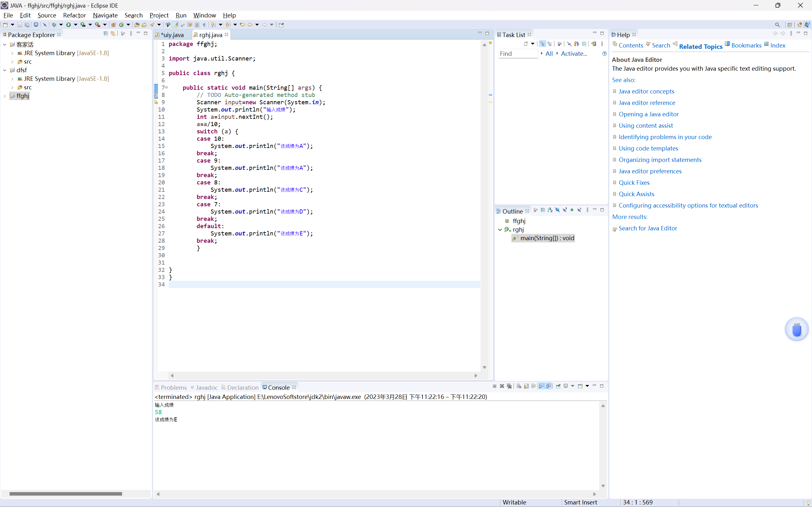Click Collapse All in Package Explorer
This screenshot has width=812, height=507.
point(106,34)
